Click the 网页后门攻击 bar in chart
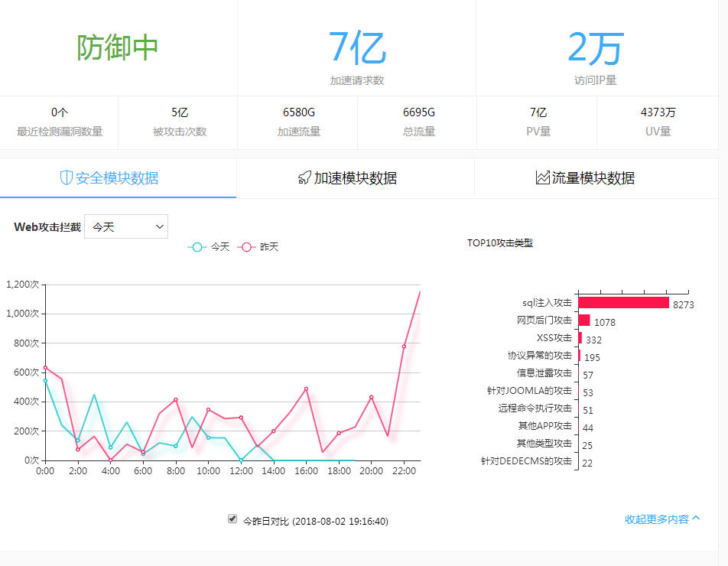The width and height of the screenshot is (728, 566). tap(584, 320)
